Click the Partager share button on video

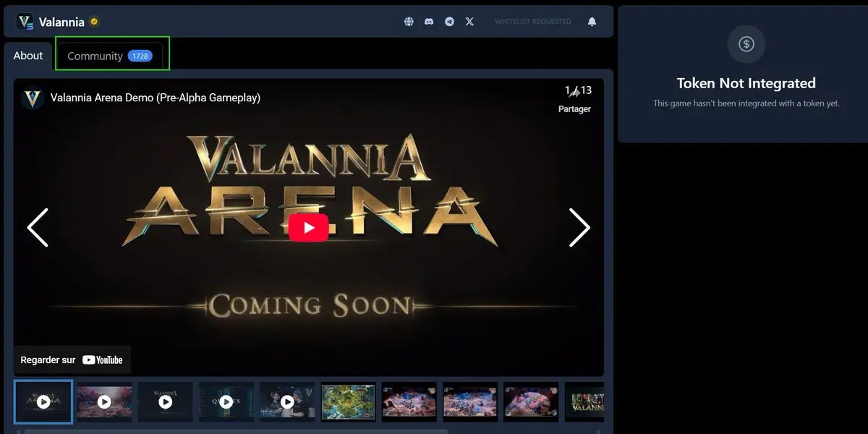click(x=574, y=99)
